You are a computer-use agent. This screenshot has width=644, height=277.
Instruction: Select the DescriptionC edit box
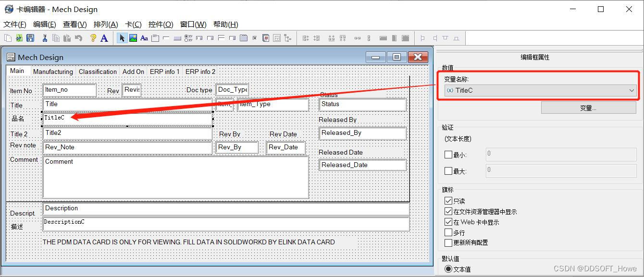click(226, 224)
